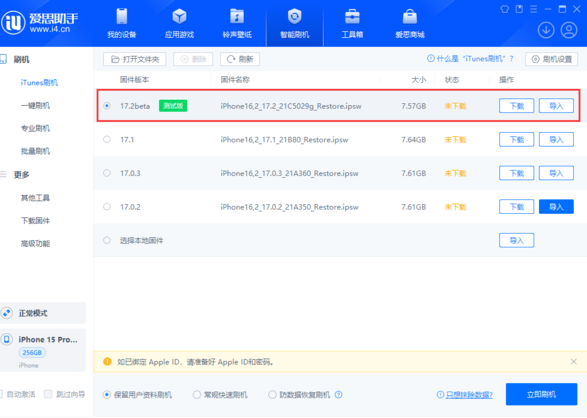
Task: Click the 测试版 beta tag
Action: 173,106
